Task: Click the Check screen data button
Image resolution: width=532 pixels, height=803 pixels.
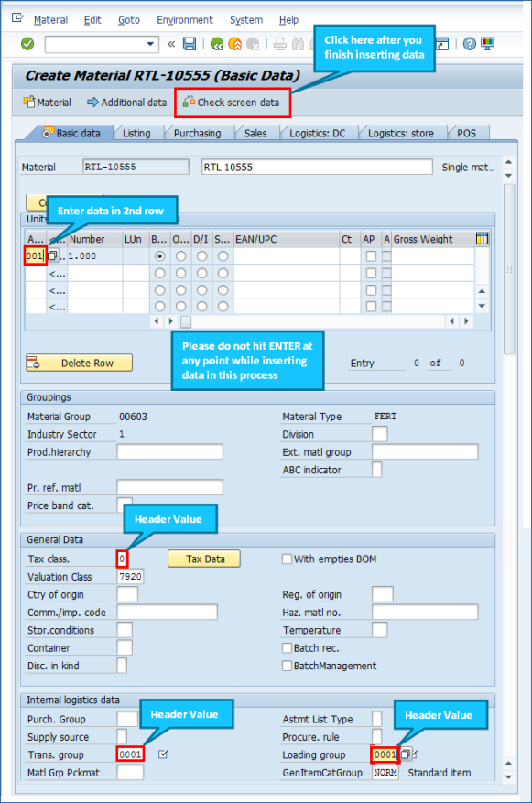Action: 232,103
